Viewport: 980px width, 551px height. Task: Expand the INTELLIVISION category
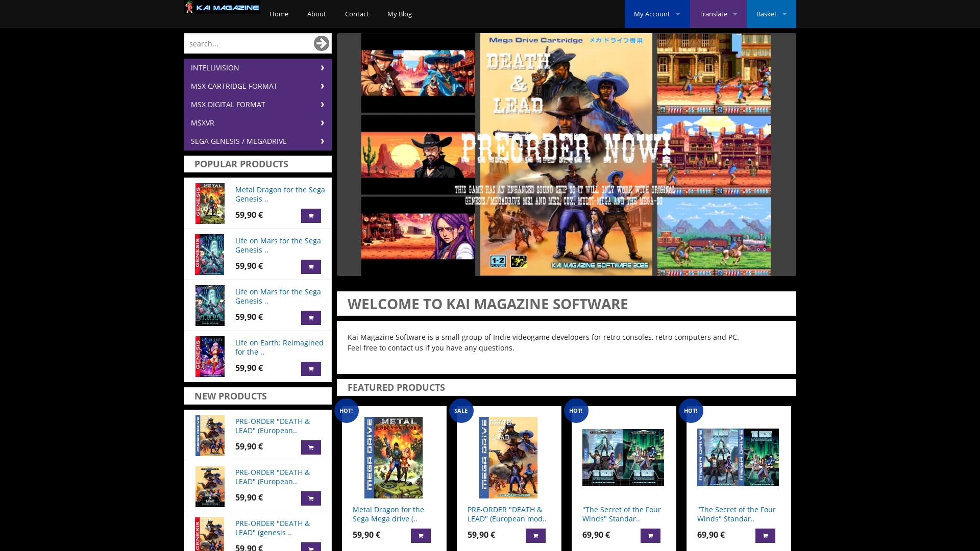[258, 68]
